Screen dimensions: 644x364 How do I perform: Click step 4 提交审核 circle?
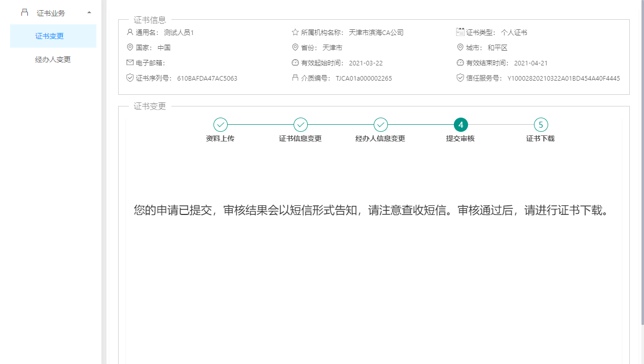[461, 125]
